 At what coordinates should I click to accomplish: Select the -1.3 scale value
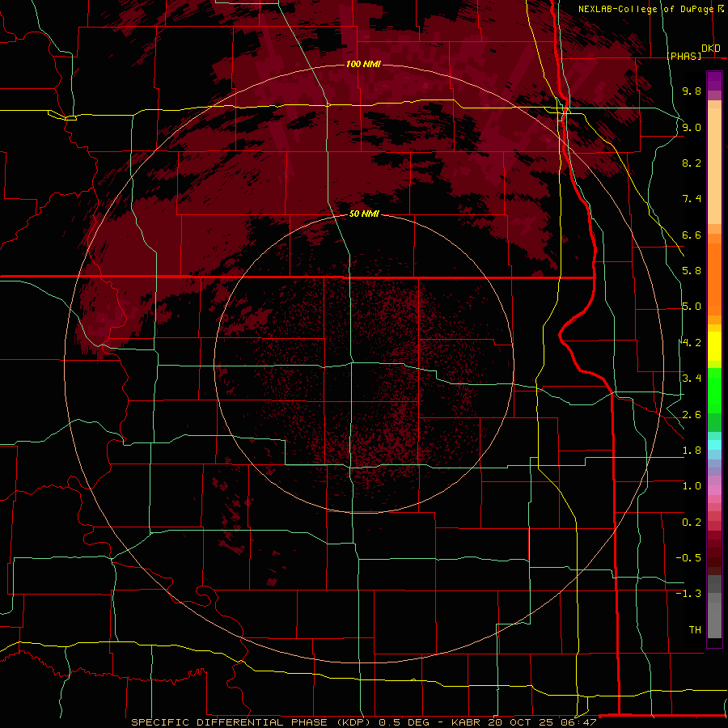point(688,594)
